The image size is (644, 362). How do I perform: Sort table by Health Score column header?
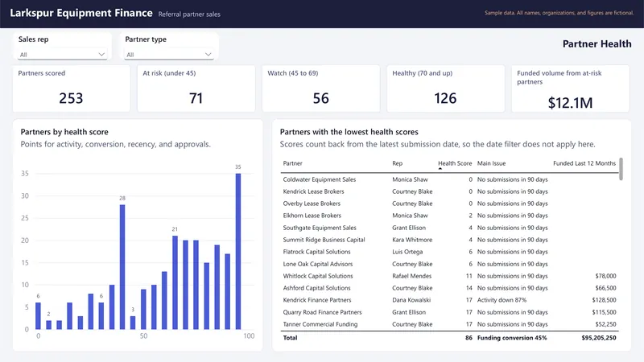pyautogui.click(x=455, y=163)
